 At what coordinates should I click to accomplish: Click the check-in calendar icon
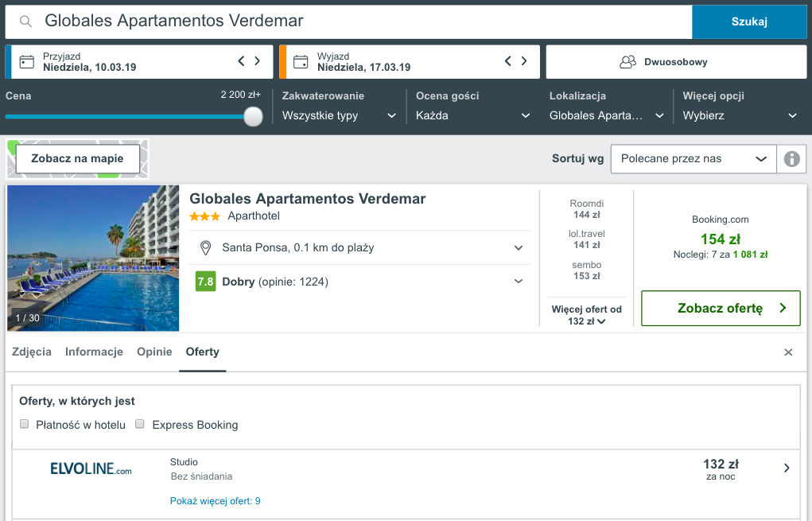coord(27,62)
